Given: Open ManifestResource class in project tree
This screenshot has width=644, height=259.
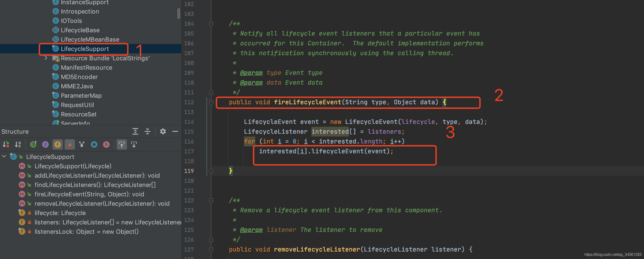Looking at the screenshot, I should coord(86,67).
